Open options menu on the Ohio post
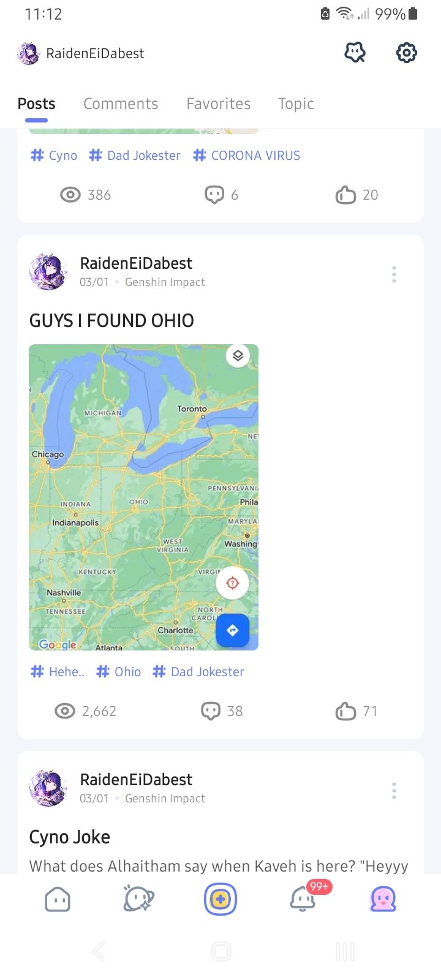The image size is (441, 980). 394,274
